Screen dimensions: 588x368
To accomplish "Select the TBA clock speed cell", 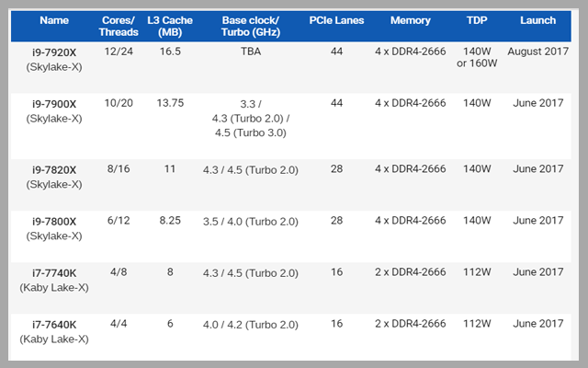I will pyautogui.click(x=250, y=51).
